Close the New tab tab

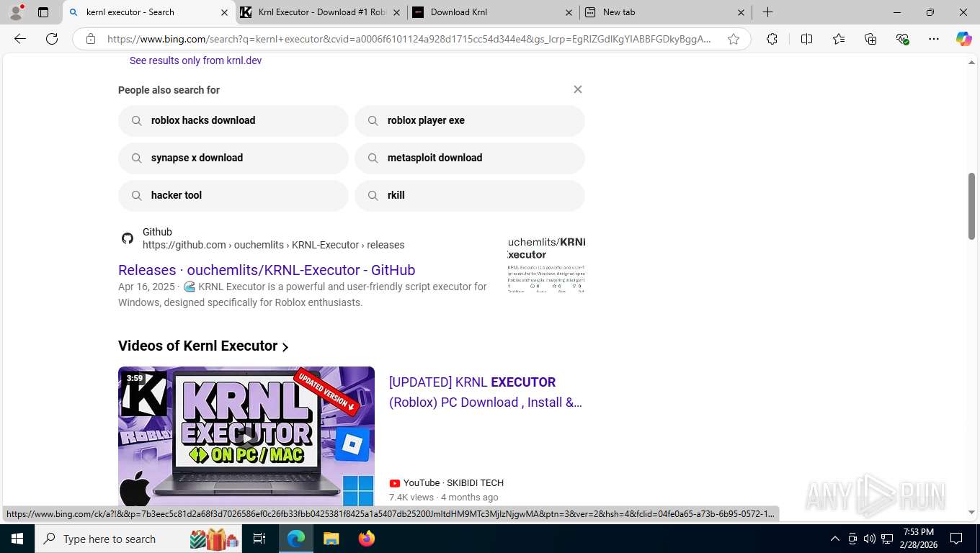741,12
